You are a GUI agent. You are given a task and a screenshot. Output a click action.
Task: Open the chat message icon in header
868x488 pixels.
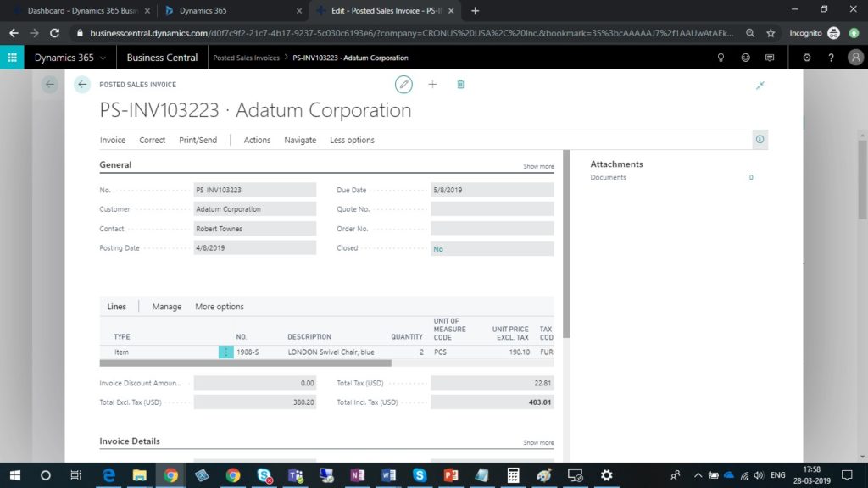click(x=770, y=58)
